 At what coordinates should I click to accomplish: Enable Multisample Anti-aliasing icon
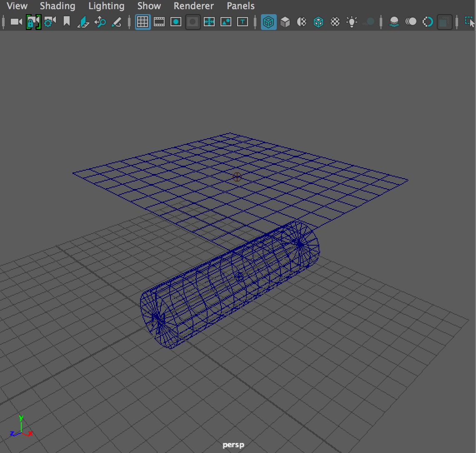pyautogui.click(x=428, y=22)
